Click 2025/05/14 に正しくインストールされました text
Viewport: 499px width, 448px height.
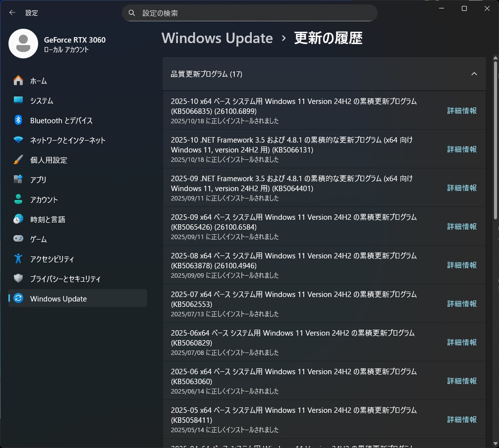[224, 430]
